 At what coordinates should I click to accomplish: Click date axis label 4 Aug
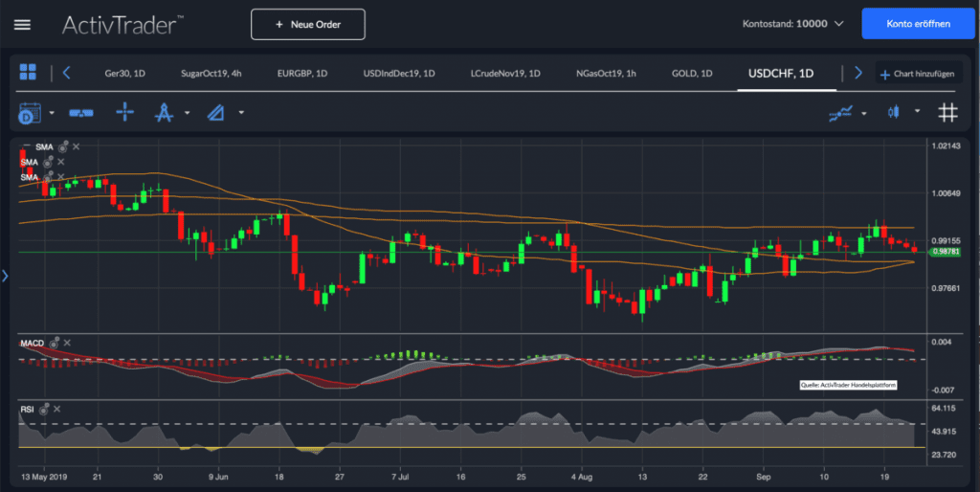581,477
